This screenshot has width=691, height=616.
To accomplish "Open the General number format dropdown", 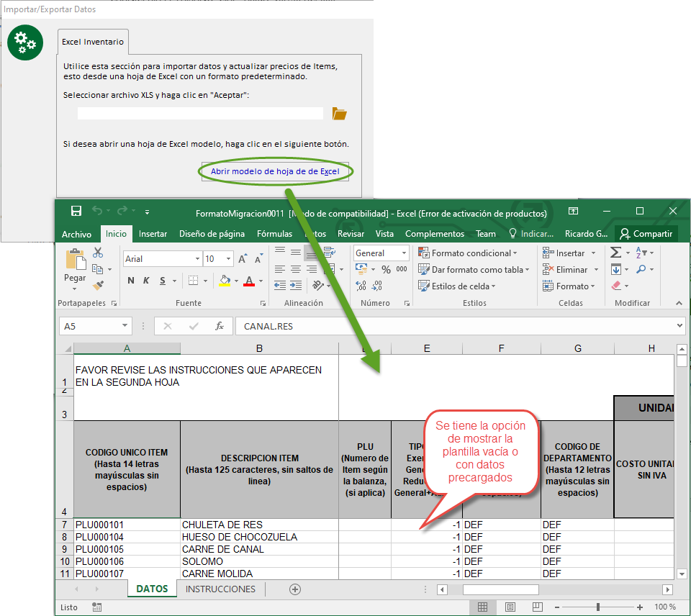I will (x=405, y=253).
